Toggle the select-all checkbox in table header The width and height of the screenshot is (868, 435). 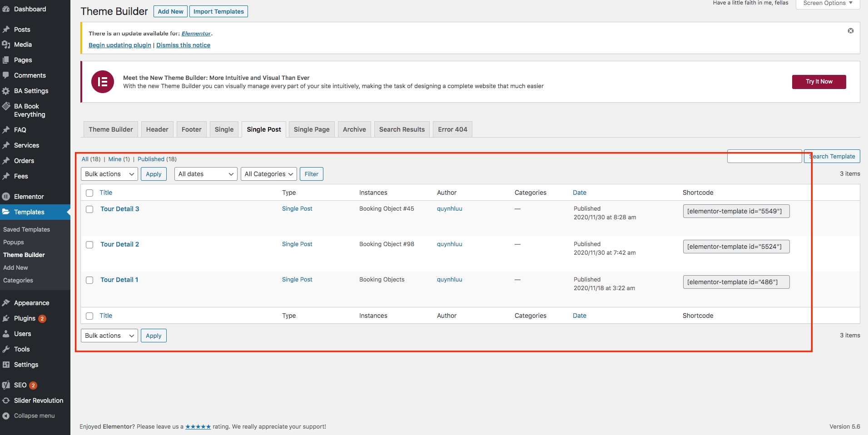click(x=89, y=193)
